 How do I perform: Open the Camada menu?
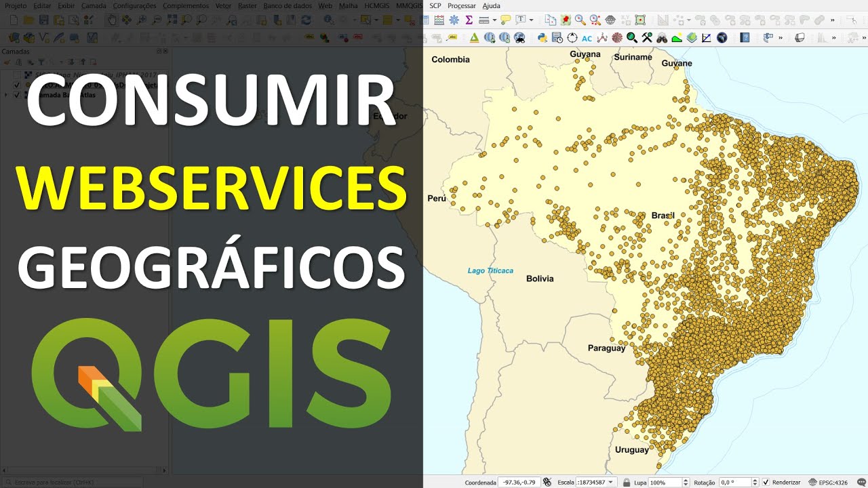[x=94, y=5]
